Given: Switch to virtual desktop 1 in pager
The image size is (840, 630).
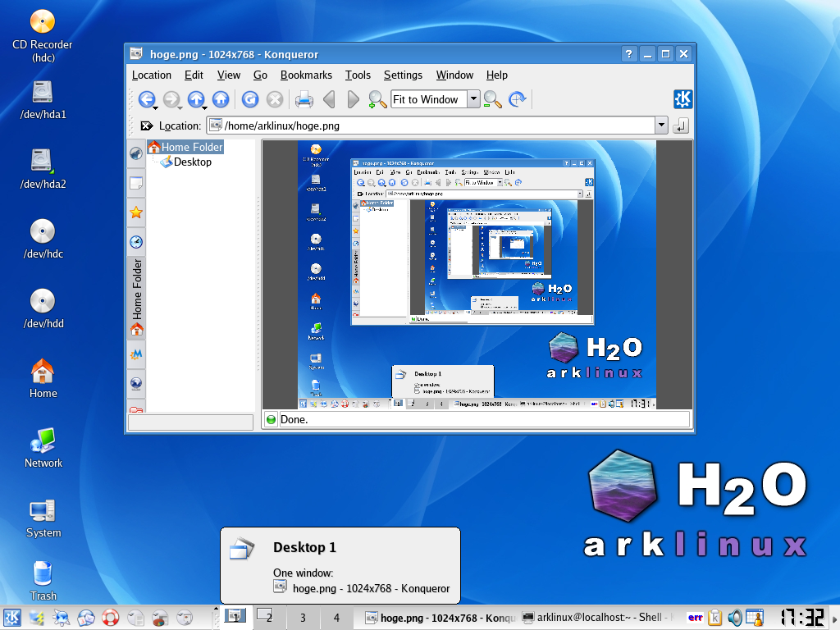Looking at the screenshot, I should [x=235, y=617].
